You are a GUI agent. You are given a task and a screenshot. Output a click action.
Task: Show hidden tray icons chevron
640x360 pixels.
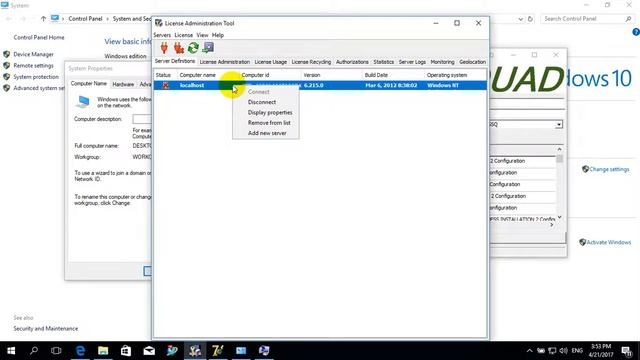pyautogui.click(x=529, y=351)
